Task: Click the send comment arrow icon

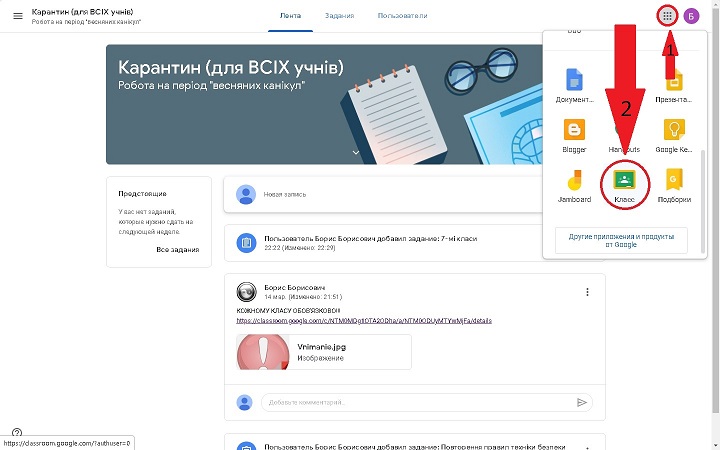Action: pos(581,403)
